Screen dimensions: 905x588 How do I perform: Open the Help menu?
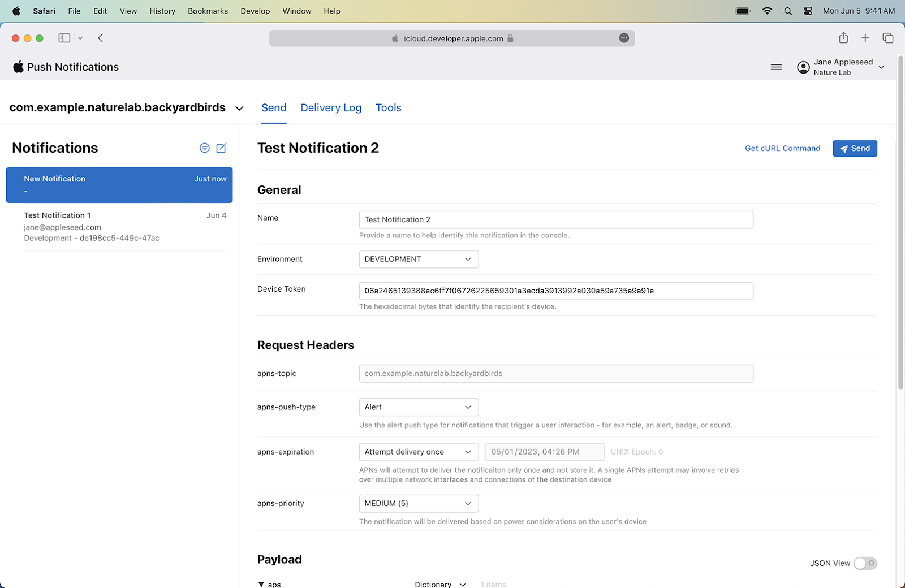(x=332, y=11)
